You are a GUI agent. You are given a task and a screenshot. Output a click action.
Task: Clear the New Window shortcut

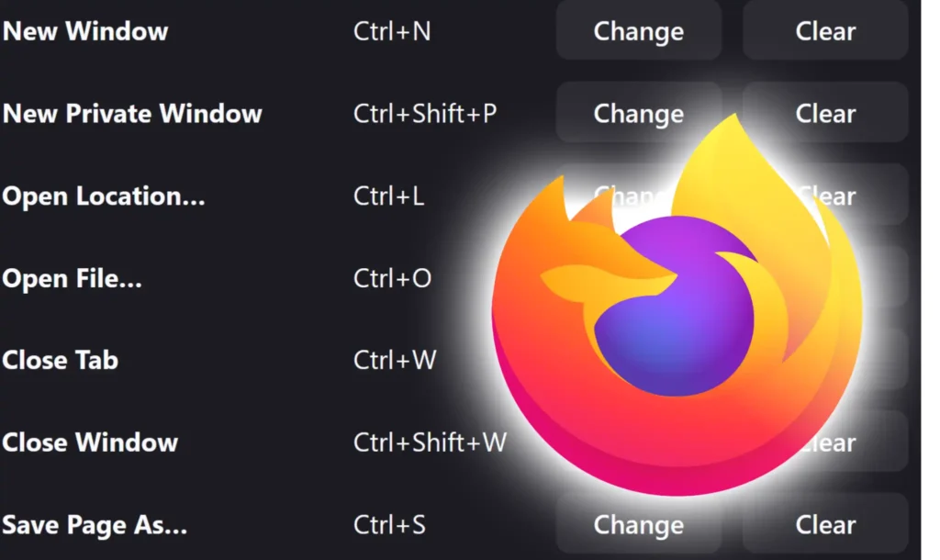(825, 30)
